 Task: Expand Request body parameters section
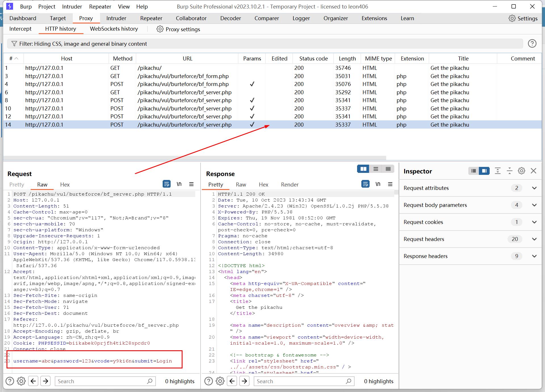coord(534,205)
